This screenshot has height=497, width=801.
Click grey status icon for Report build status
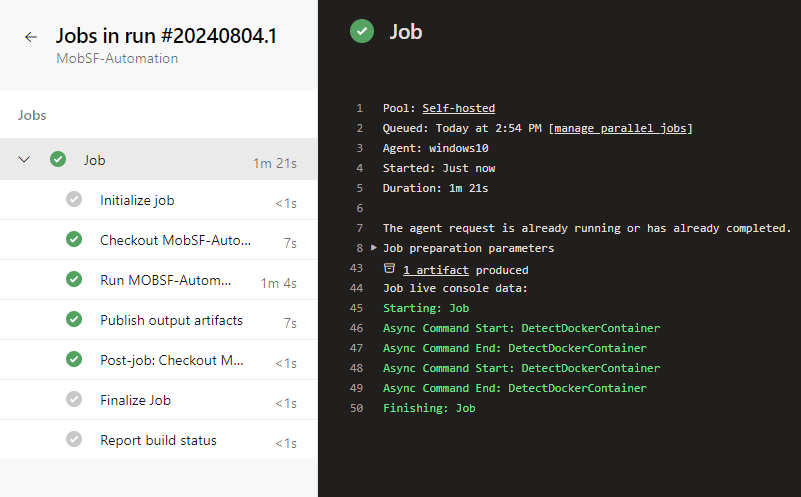point(74,439)
